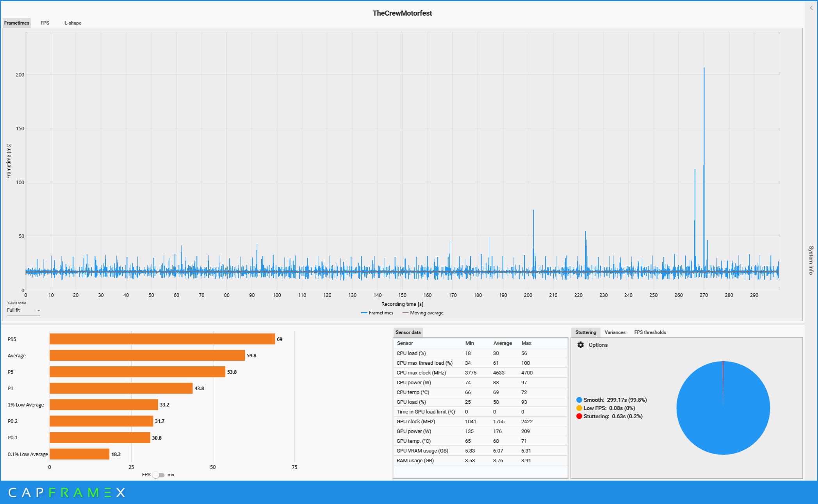Open the Options gear icon
Viewport: 818px width, 504px height.
point(581,345)
